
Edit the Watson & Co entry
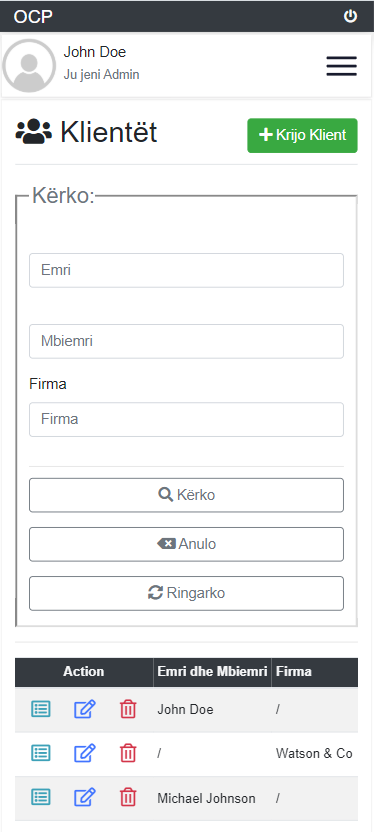(x=84, y=753)
